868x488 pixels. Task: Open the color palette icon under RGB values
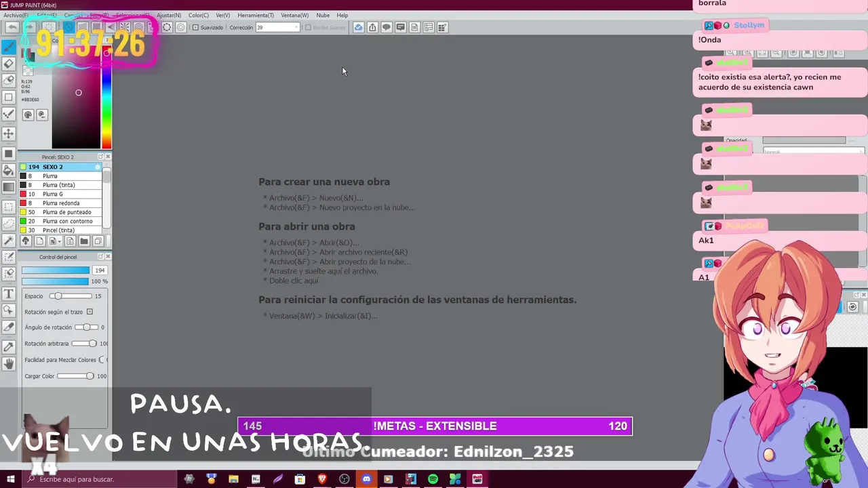click(28, 115)
